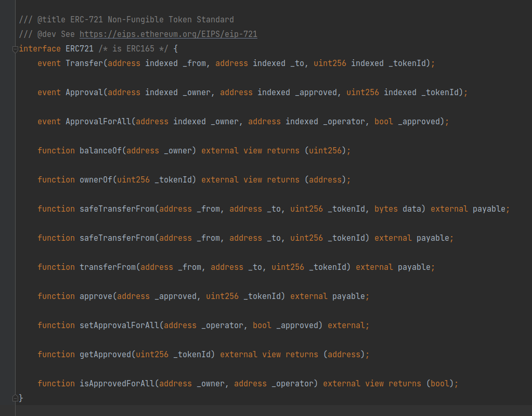
Task: Click the setApprovalForAll function name
Action: pos(119,326)
